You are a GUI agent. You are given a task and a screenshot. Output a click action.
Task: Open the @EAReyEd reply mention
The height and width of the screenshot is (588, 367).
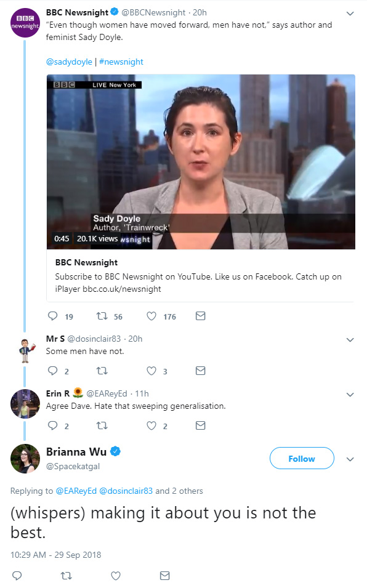[x=76, y=491]
